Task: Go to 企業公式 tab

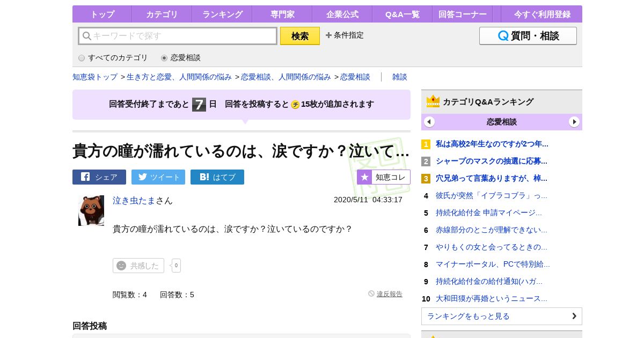Action: coord(342,14)
